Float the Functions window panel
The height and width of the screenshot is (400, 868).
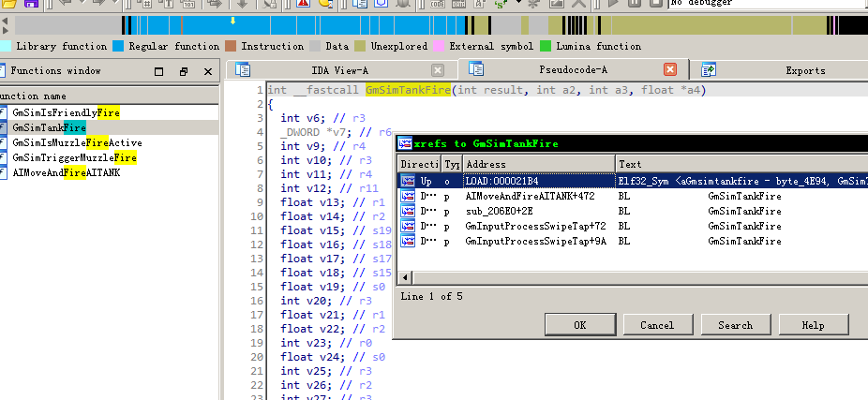coord(184,71)
